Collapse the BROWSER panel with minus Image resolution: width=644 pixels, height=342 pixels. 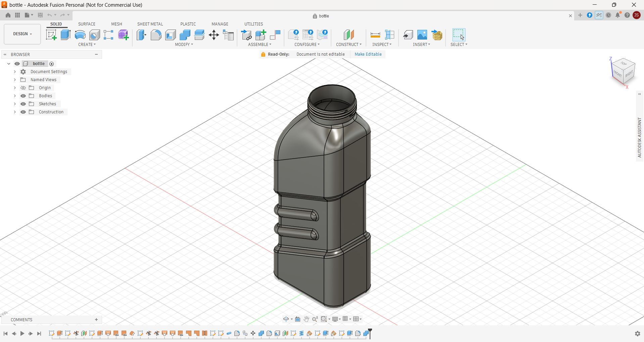(96, 54)
